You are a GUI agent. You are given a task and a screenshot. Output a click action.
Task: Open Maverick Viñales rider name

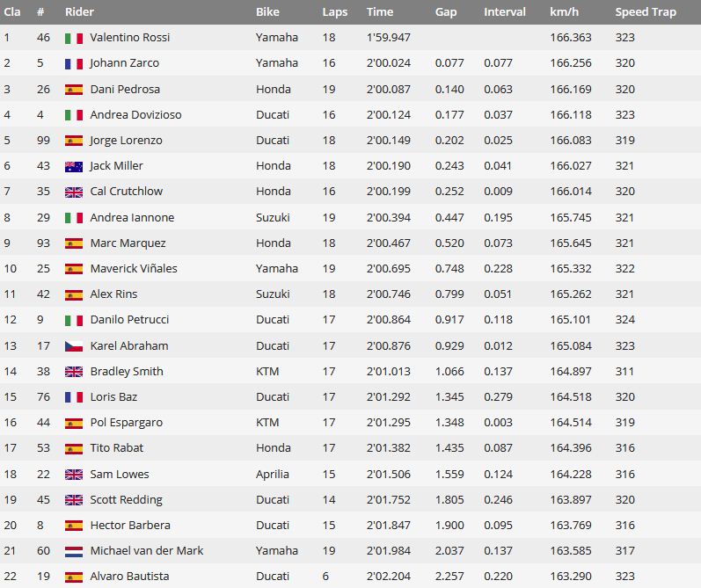tap(134, 269)
